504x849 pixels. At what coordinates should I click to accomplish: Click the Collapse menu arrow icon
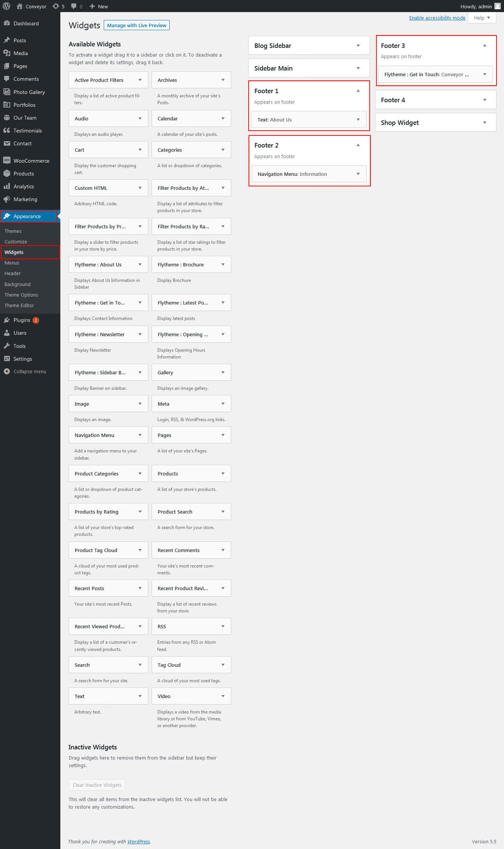(x=7, y=371)
